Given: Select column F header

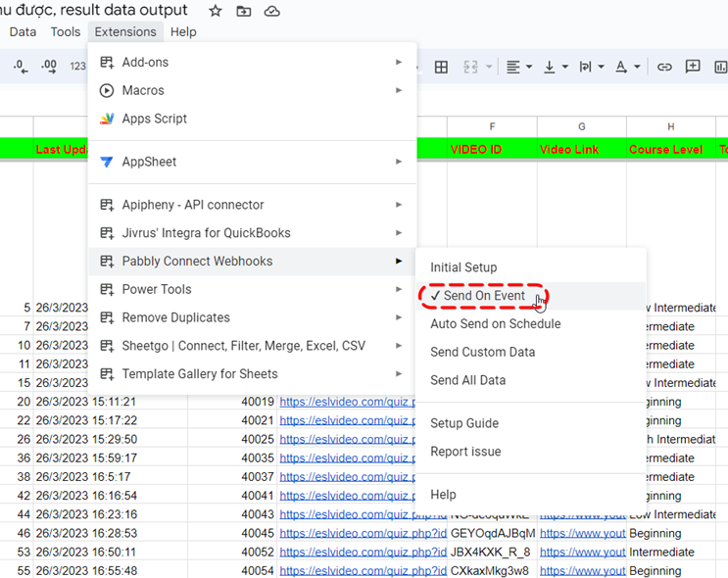Looking at the screenshot, I should (x=492, y=126).
